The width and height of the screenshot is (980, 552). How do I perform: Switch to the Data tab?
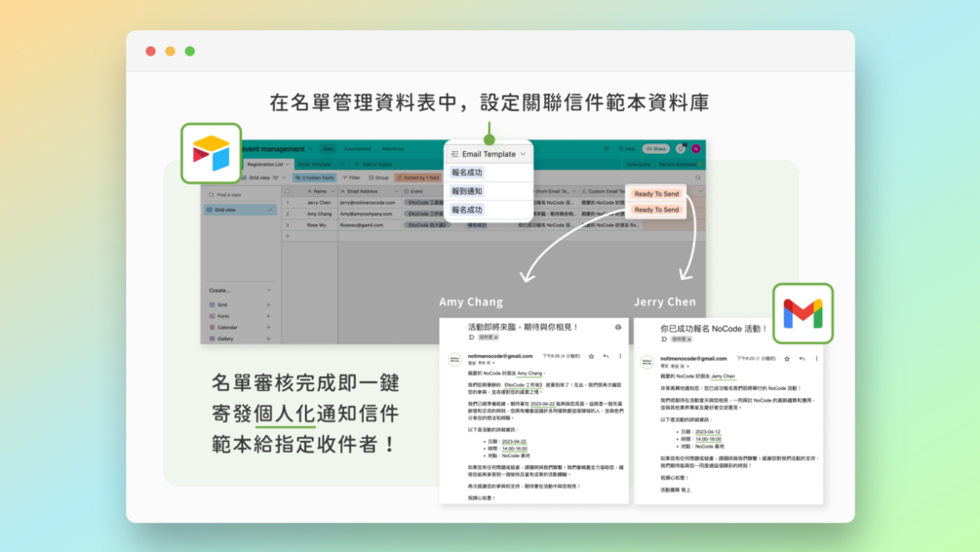[x=328, y=149]
